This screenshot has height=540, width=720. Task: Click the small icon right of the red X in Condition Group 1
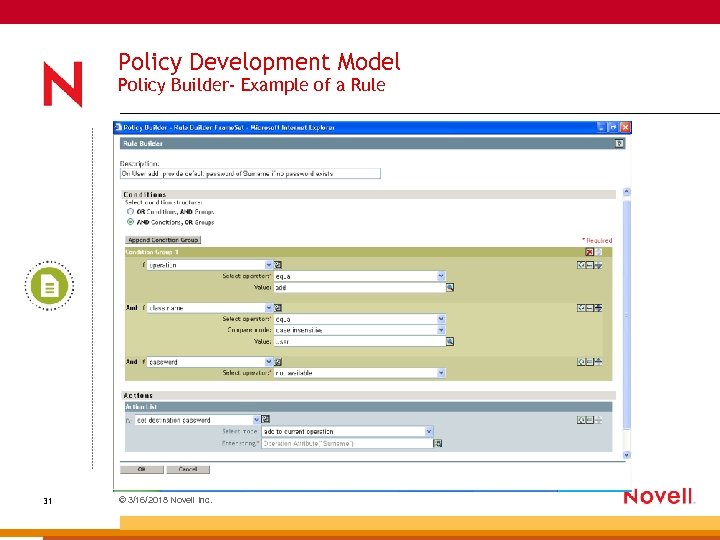coord(598,252)
